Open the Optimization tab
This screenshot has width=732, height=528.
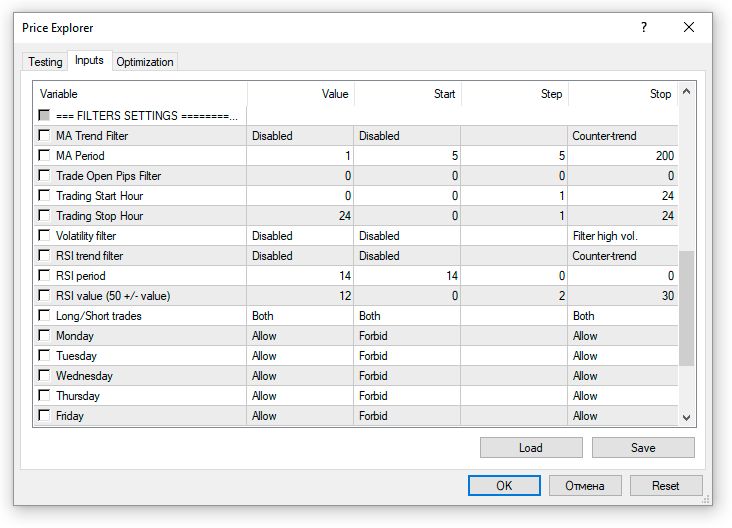click(x=145, y=62)
